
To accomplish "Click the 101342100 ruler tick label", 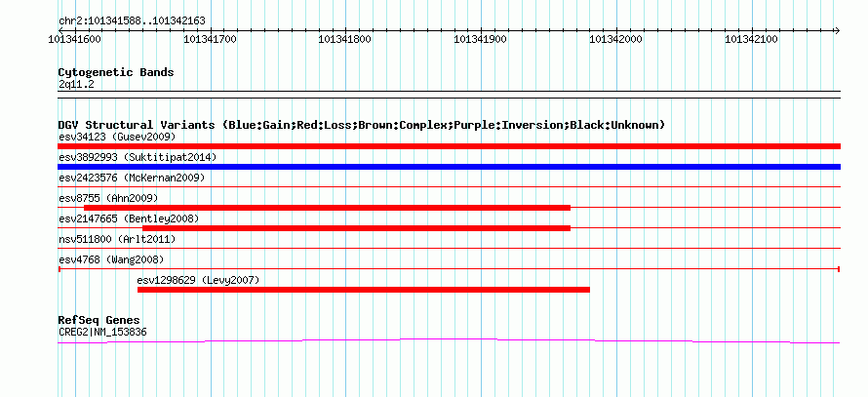I will tap(751, 39).
